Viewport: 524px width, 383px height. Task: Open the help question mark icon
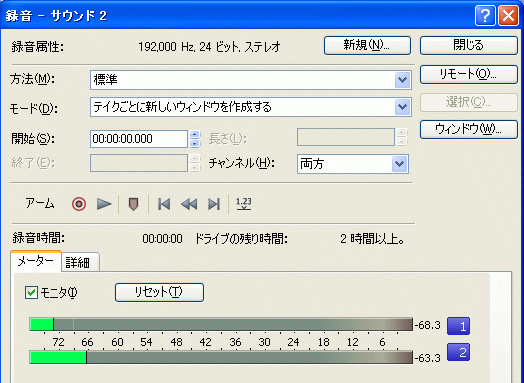click(x=485, y=15)
